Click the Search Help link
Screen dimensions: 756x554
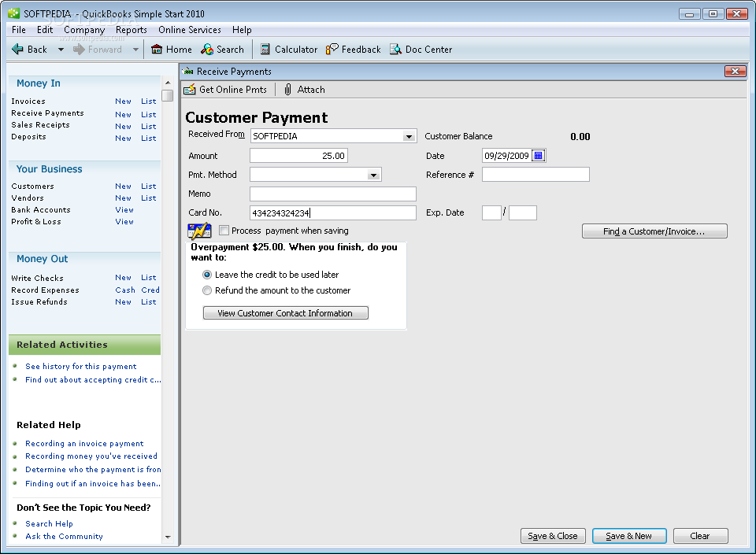point(49,523)
